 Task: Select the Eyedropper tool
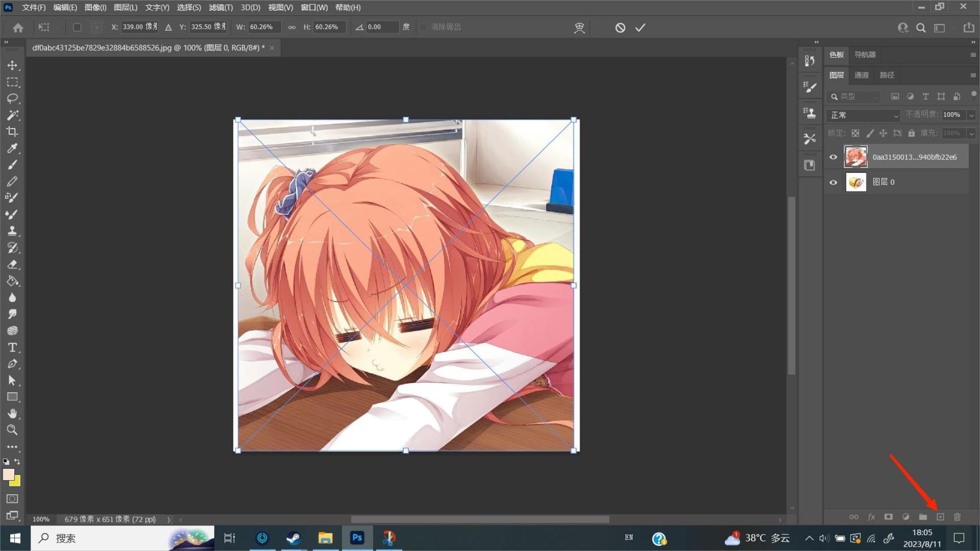point(12,149)
